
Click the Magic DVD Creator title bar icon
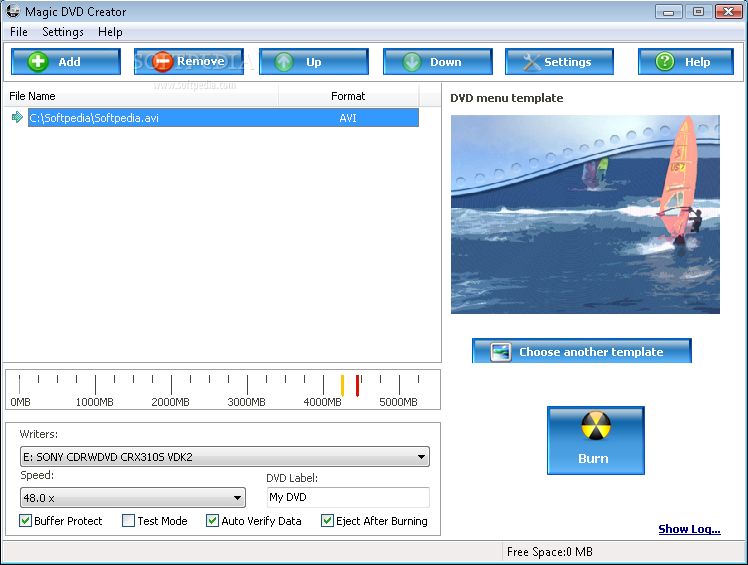[13, 10]
